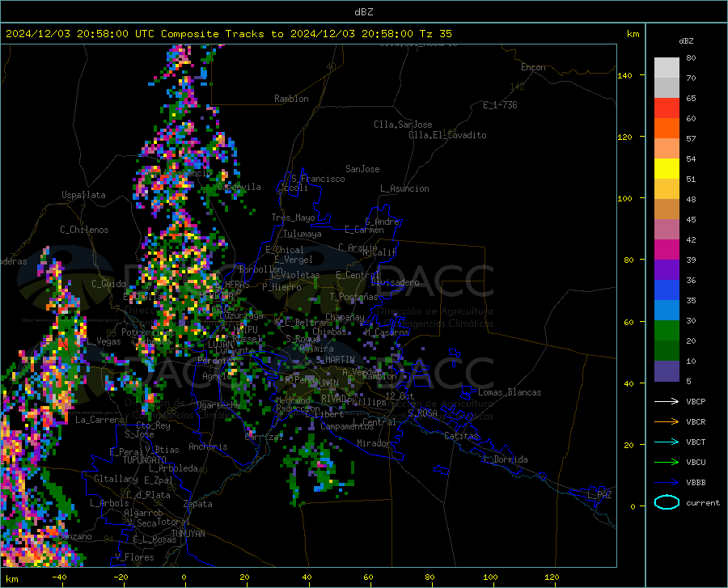Click the Campamentos map label

click(x=347, y=426)
